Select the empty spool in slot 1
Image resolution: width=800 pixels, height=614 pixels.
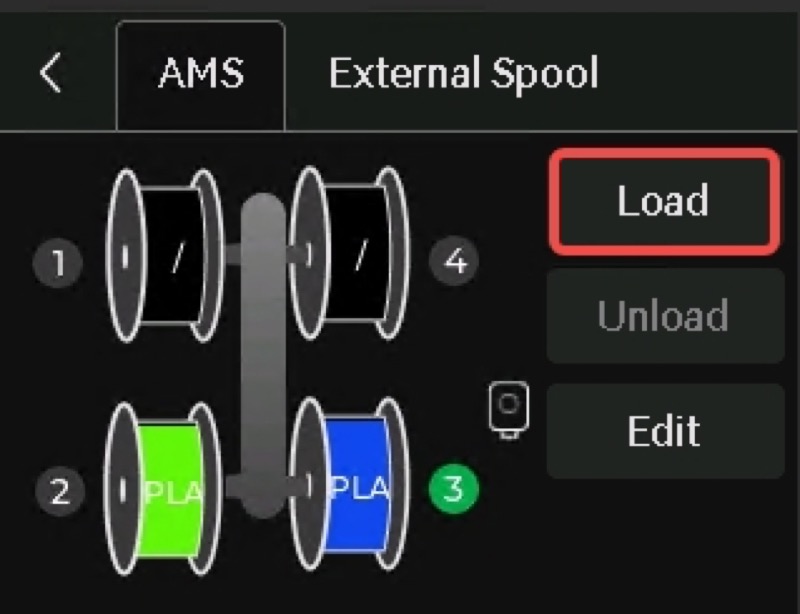tap(164, 255)
